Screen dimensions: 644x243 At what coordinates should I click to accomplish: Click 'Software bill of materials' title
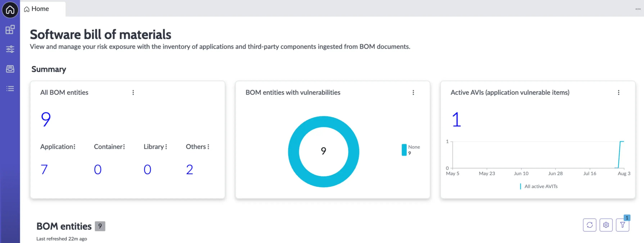click(100, 34)
